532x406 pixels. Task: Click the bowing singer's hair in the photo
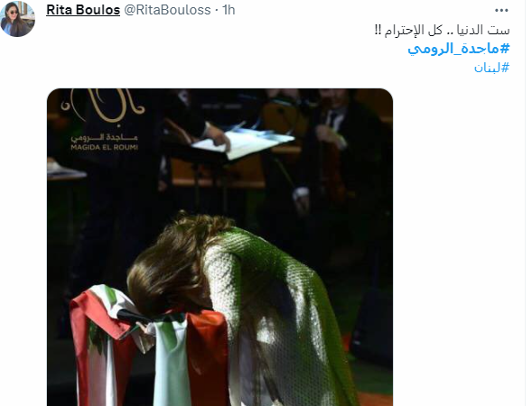(x=173, y=261)
